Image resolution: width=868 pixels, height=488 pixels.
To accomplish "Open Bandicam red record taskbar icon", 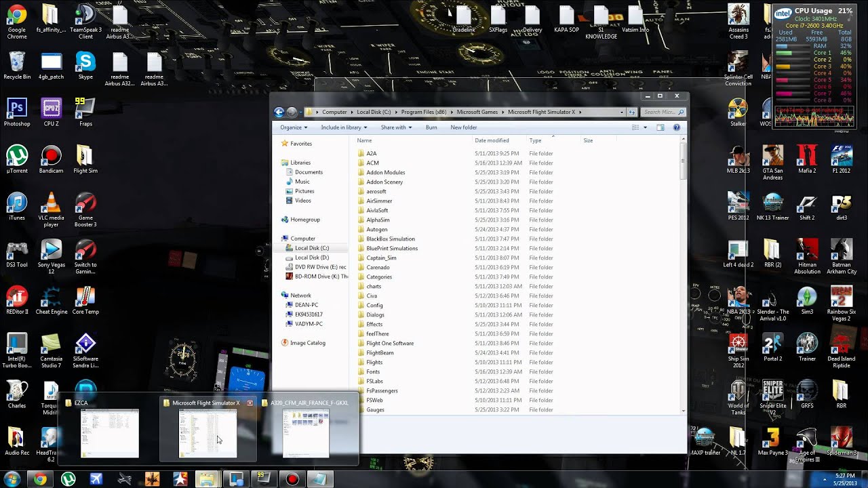I will point(292,479).
